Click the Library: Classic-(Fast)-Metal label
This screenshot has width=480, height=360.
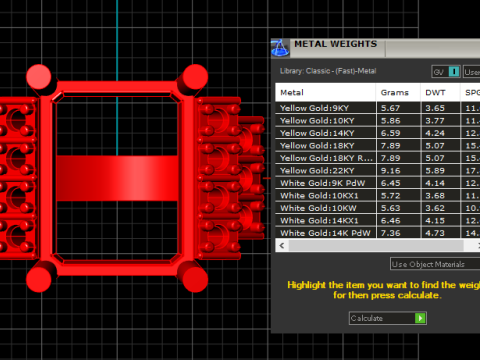[328, 71]
